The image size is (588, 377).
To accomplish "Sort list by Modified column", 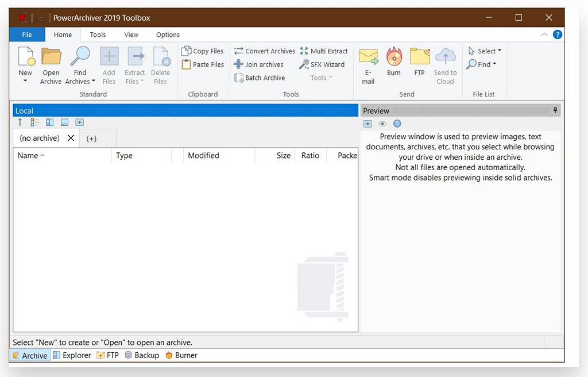I will point(219,156).
